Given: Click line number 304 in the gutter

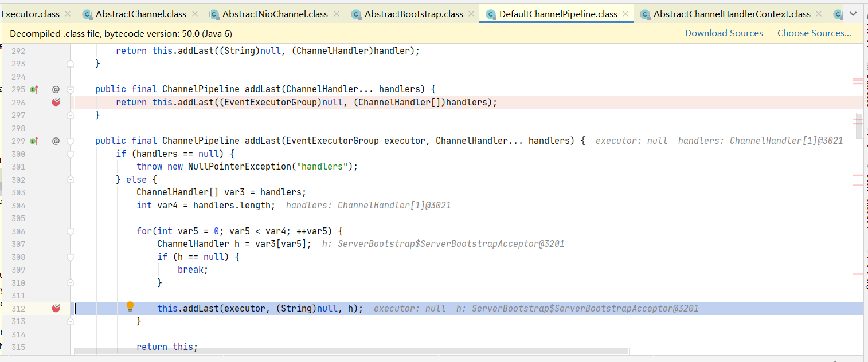Looking at the screenshot, I should click(18, 206).
